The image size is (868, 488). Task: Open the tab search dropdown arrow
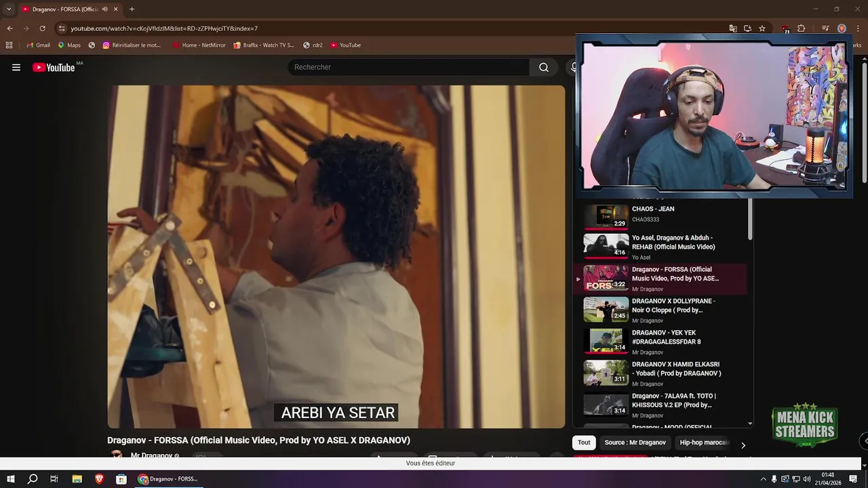coord(9,9)
